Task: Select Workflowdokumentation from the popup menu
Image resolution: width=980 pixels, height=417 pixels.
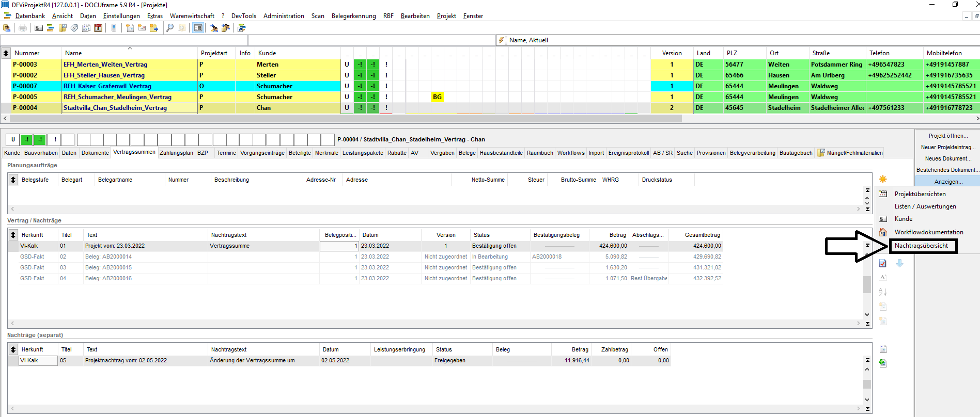Action: [929, 232]
